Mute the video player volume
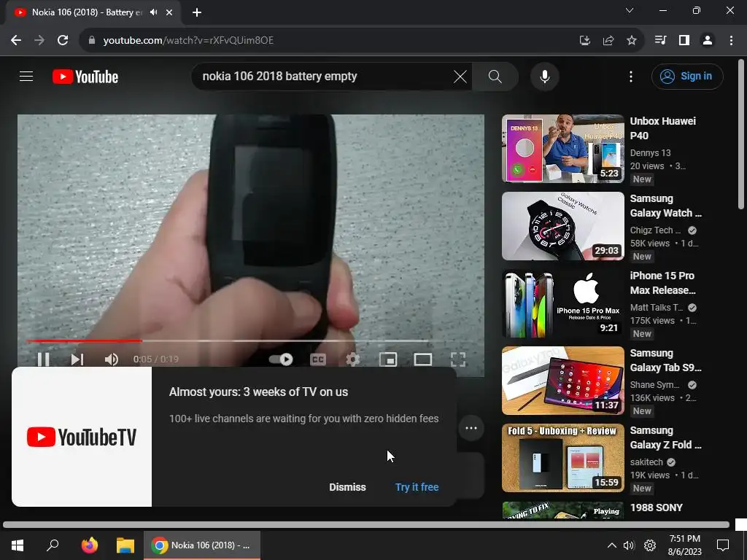This screenshot has width=747, height=560. click(112, 359)
